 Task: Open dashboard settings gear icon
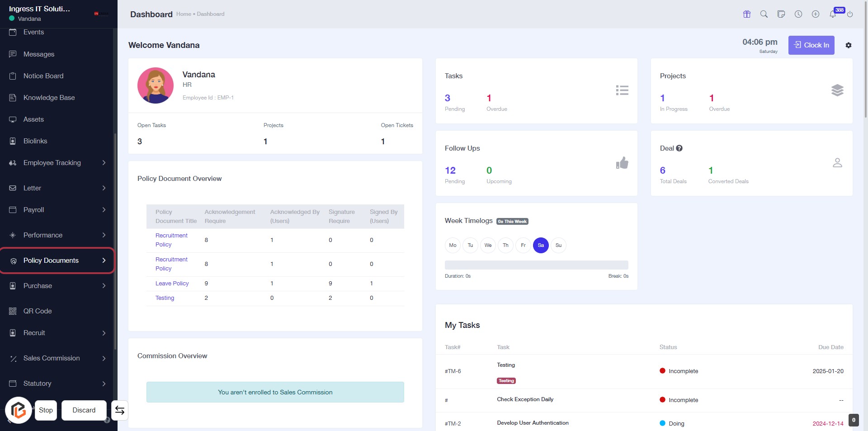(x=849, y=45)
